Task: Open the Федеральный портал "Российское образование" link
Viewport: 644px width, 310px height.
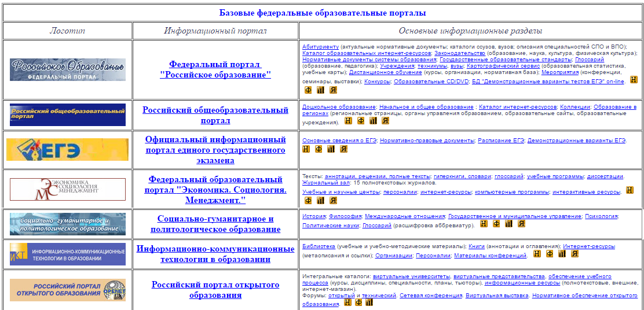Action: pyautogui.click(x=215, y=70)
